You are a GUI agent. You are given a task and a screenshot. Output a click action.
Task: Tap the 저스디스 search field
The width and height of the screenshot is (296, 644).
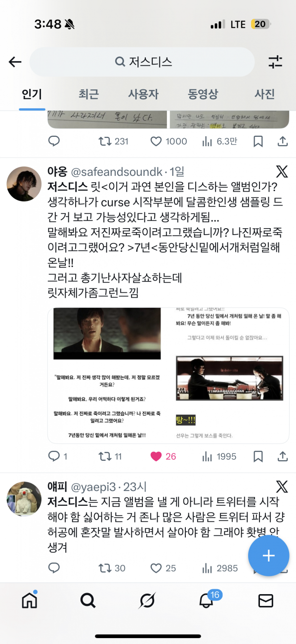click(x=142, y=62)
